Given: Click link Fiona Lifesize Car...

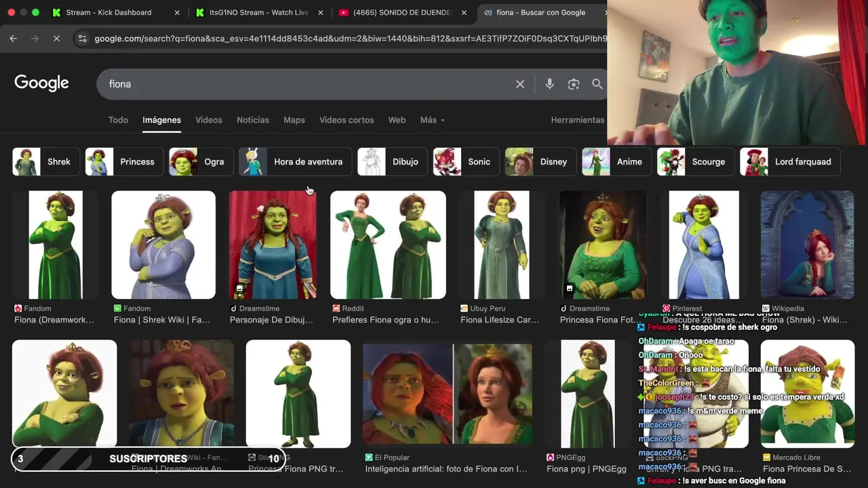Looking at the screenshot, I should pos(500,320).
